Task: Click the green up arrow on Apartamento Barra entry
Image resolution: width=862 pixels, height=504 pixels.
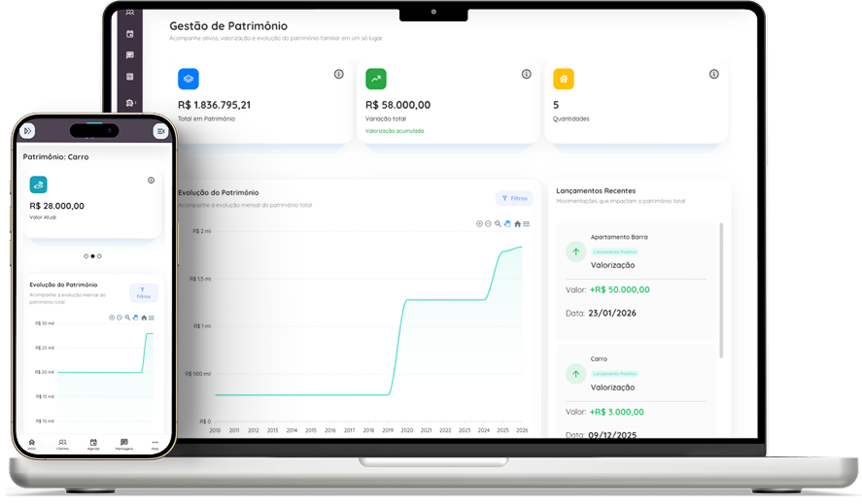Action: (575, 252)
